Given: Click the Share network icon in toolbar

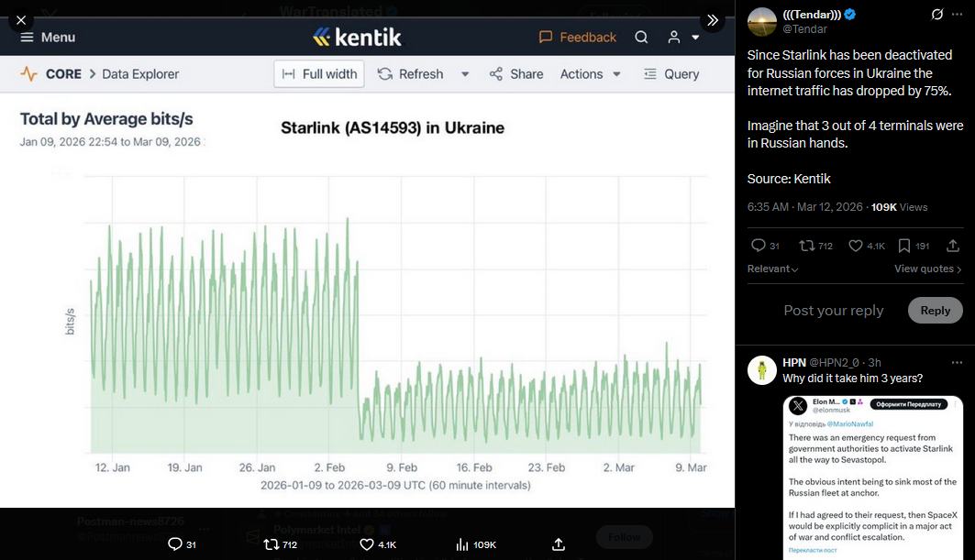Looking at the screenshot, I should [x=495, y=74].
